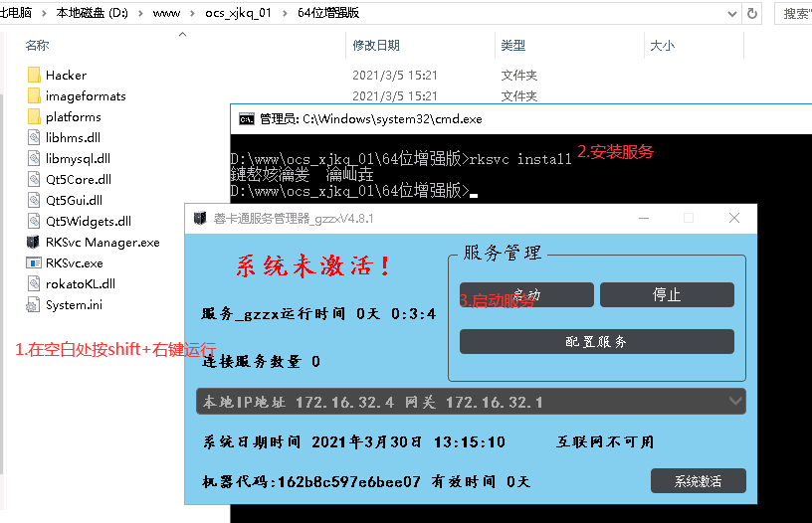
Task: Click the 停止 service button
Action: [x=667, y=295]
